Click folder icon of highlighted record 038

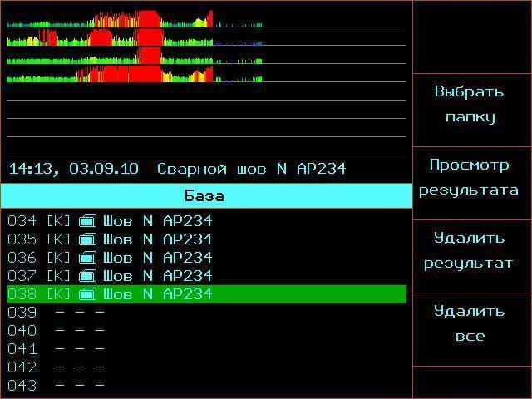pos(87,294)
